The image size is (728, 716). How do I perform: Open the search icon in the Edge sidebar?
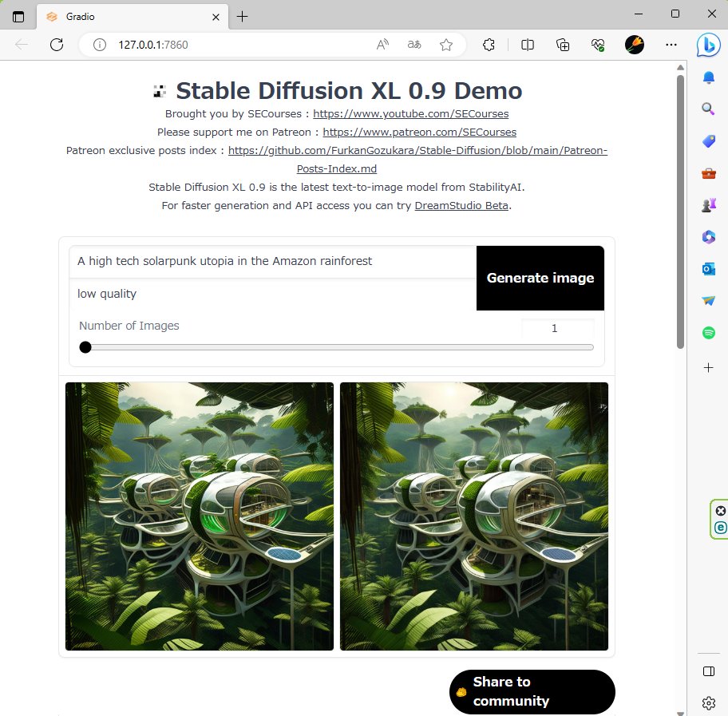(x=708, y=109)
